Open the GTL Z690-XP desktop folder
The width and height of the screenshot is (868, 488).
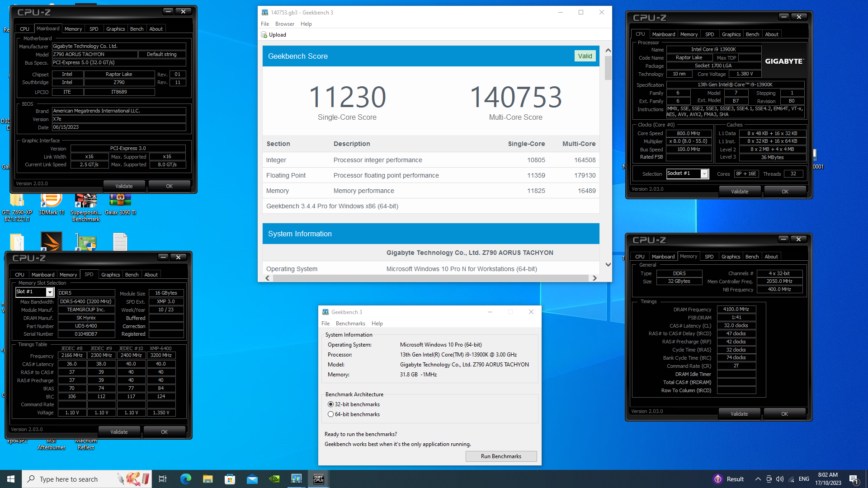(x=17, y=207)
